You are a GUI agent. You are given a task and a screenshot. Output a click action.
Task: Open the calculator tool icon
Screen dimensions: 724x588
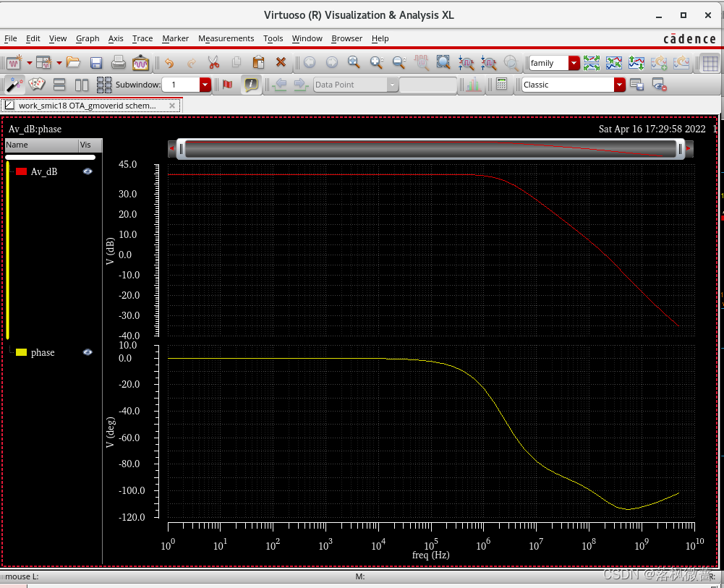click(x=501, y=85)
